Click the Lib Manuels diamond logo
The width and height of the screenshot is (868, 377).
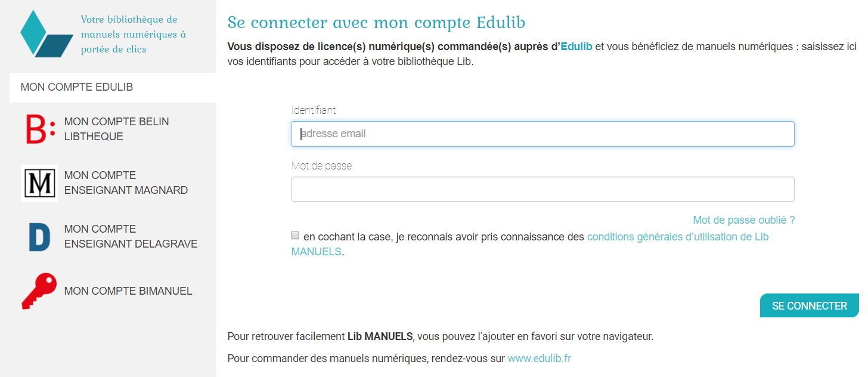45,33
